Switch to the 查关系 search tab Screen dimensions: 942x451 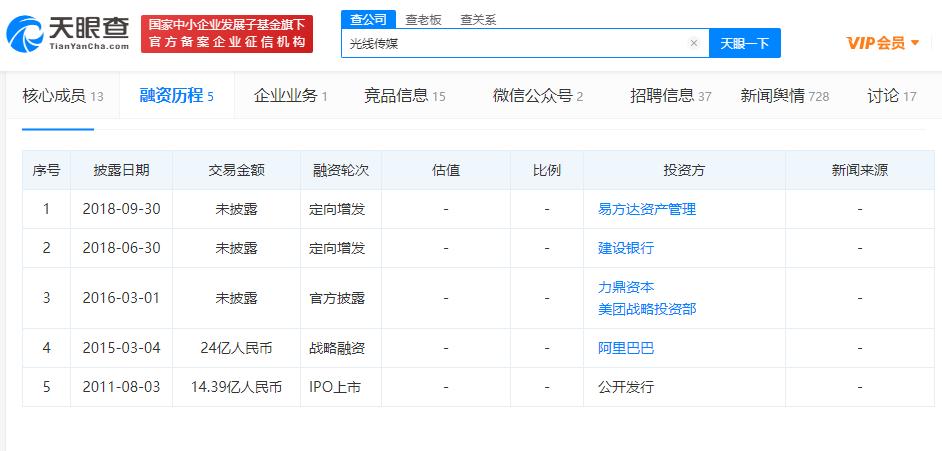coord(478,19)
